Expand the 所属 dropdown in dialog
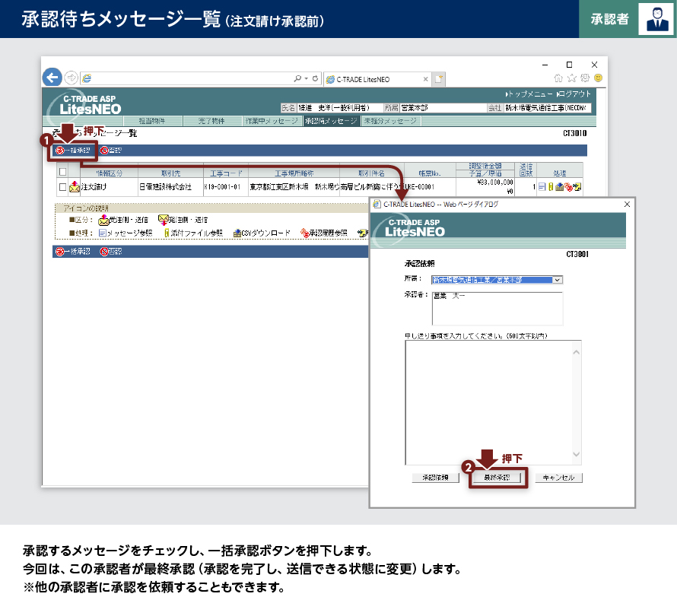 coord(558,280)
